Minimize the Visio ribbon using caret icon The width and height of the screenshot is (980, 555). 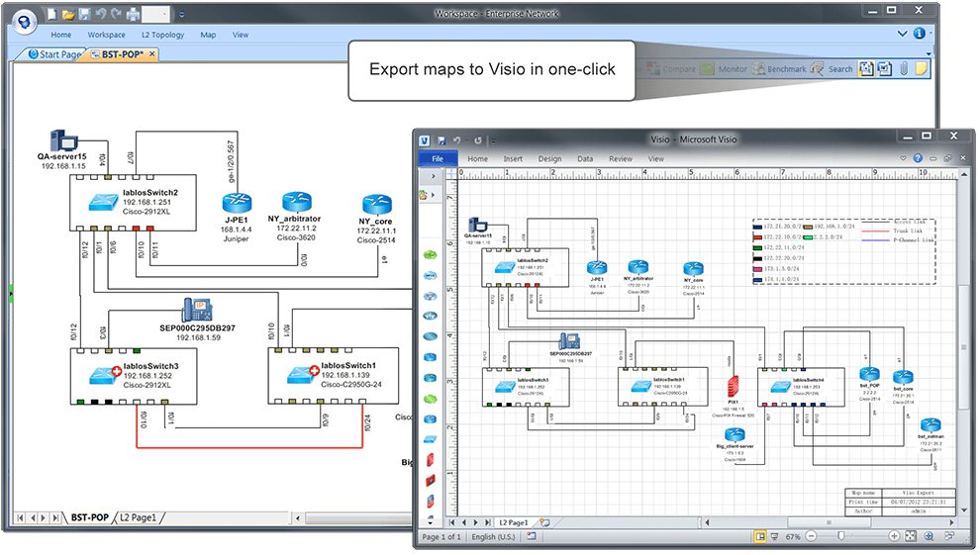(x=903, y=158)
